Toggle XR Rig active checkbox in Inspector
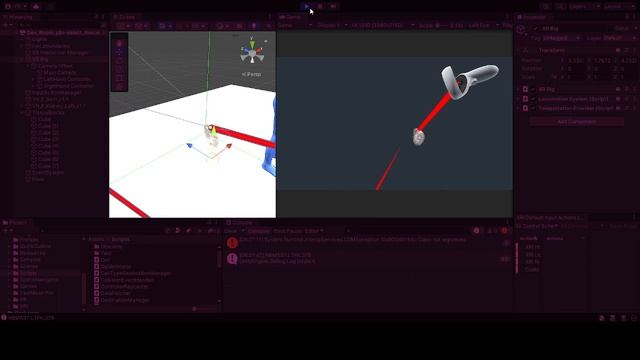 click(536, 29)
